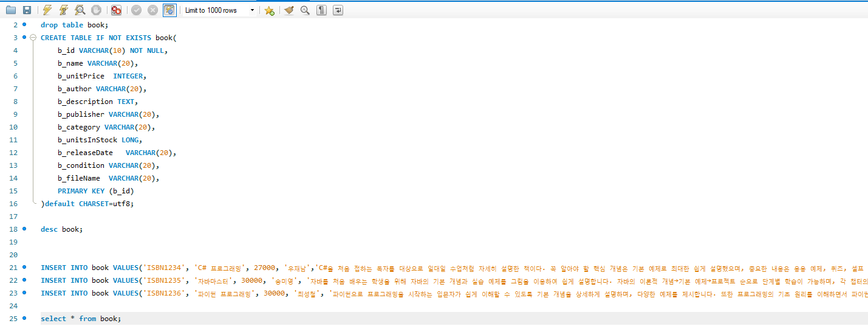
Task: Click the 'b_id VARCHAR(10) NOT NULL' line
Action: pyautogui.click(x=112, y=50)
